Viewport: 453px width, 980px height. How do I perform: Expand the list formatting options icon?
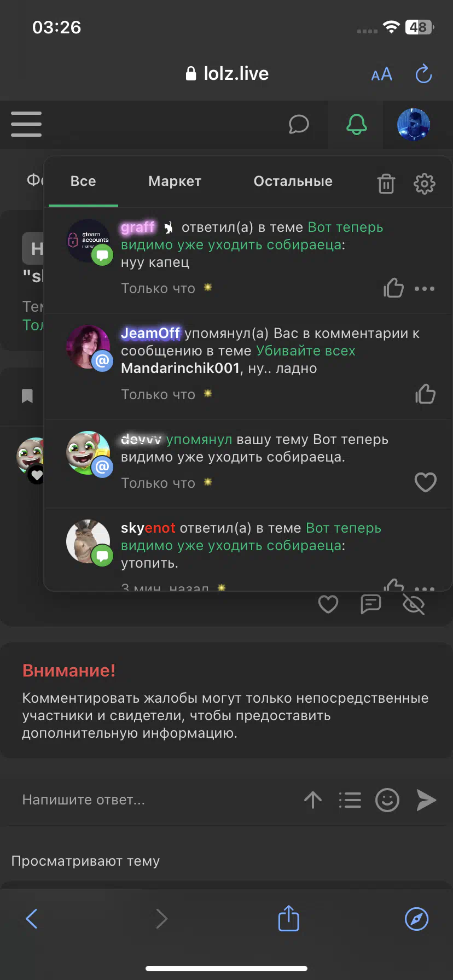click(x=350, y=800)
